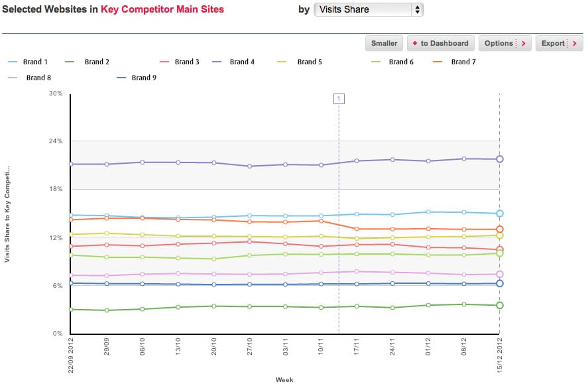Expand the Options menu

click(x=504, y=43)
